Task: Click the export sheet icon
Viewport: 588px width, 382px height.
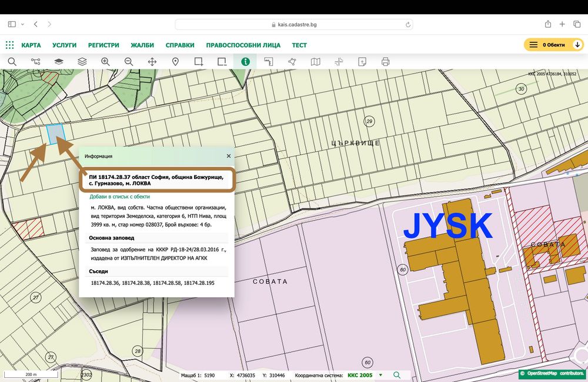Action: coord(362,62)
